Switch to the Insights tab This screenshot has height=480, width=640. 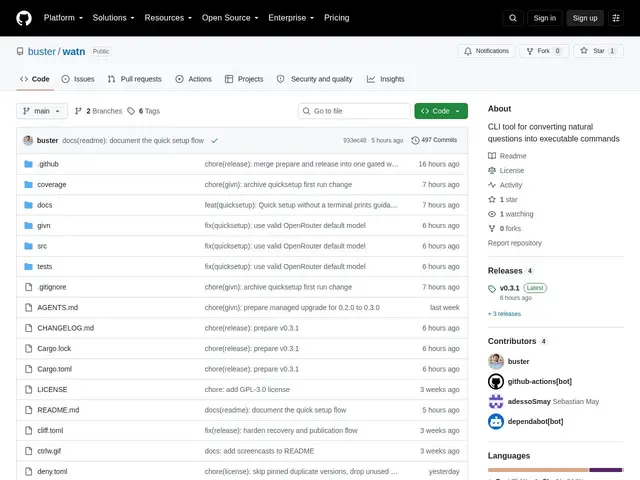point(386,79)
